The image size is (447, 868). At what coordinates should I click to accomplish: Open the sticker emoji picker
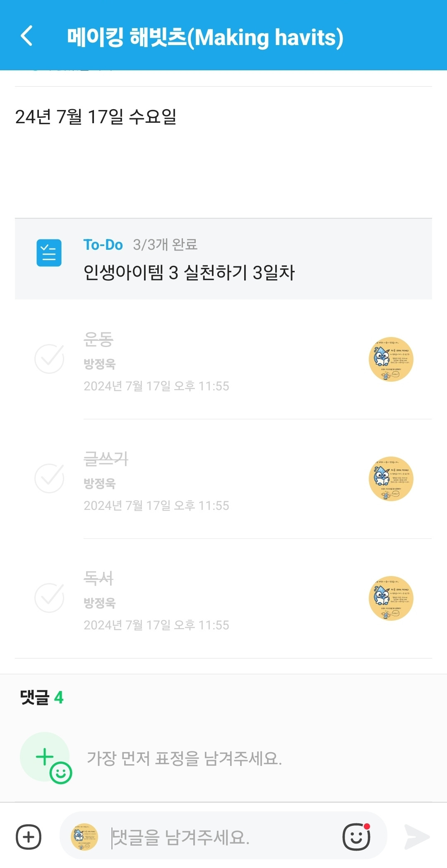[x=356, y=837]
